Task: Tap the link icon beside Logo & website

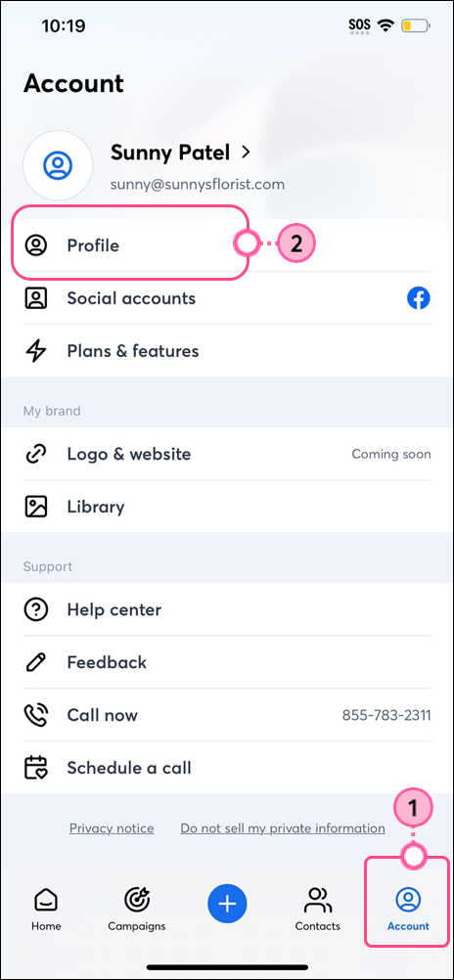Action: click(x=35, y=454)
